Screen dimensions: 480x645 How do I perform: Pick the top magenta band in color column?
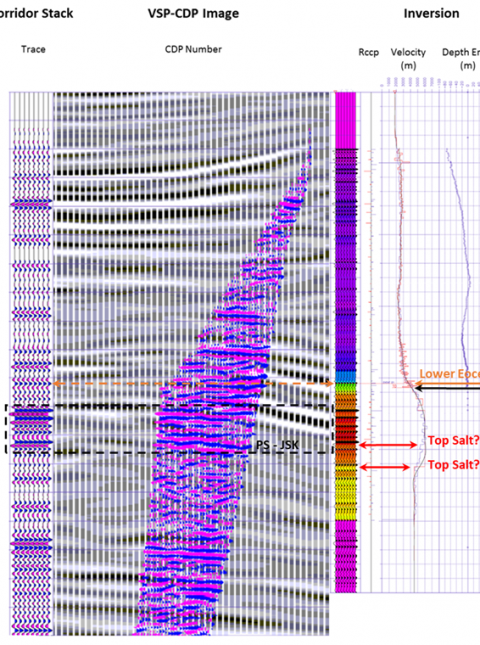[x=346, y=120]
